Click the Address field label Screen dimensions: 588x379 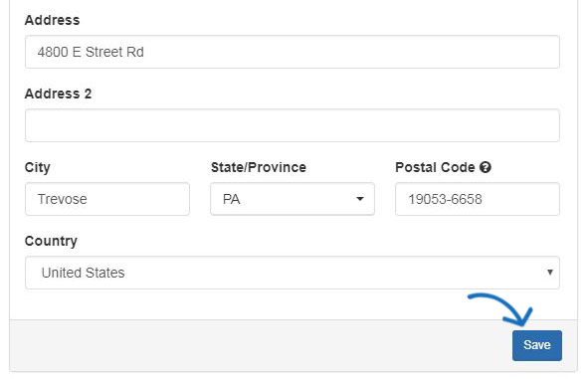[52, 20]
